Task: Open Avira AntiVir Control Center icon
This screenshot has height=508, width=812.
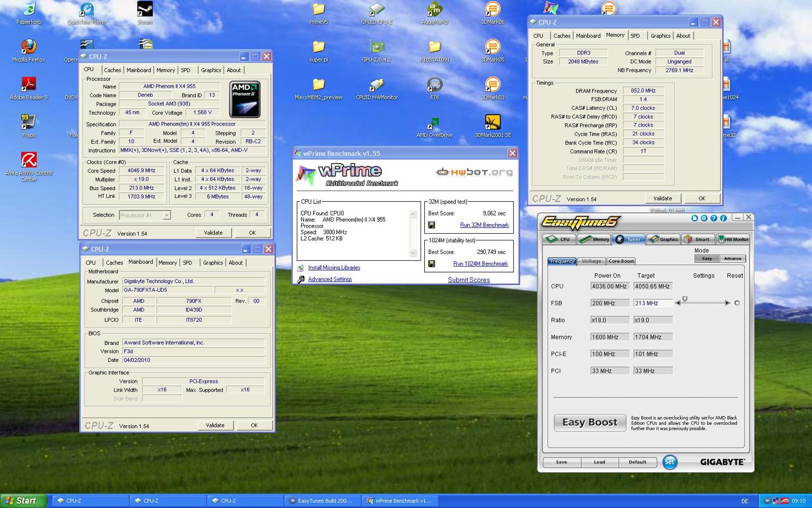Action: tap(29, 167)
